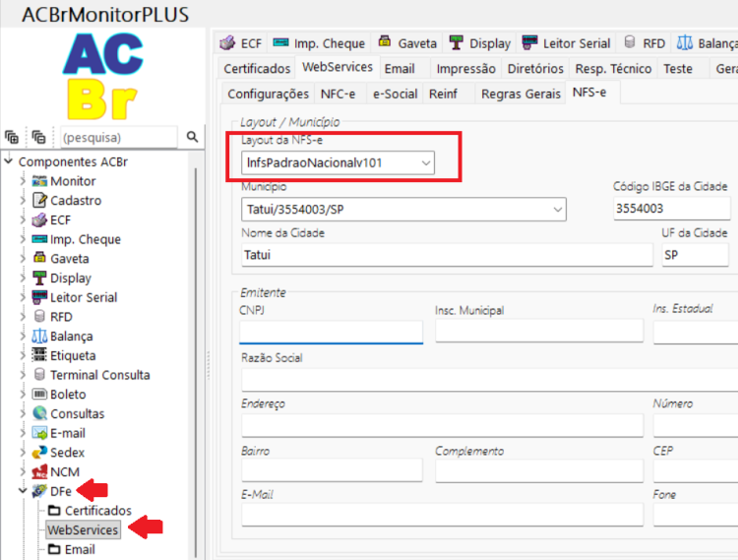Image resolution: width=738 pixels, height=560 pixels.
Task: Click the first expand-all tree icon
Action: (x=12, y=137)
